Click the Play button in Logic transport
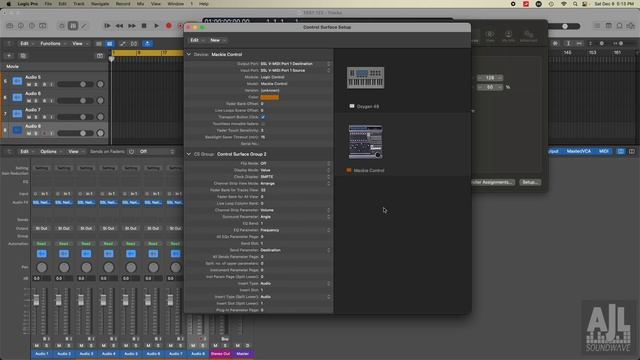 pos(156,26)
